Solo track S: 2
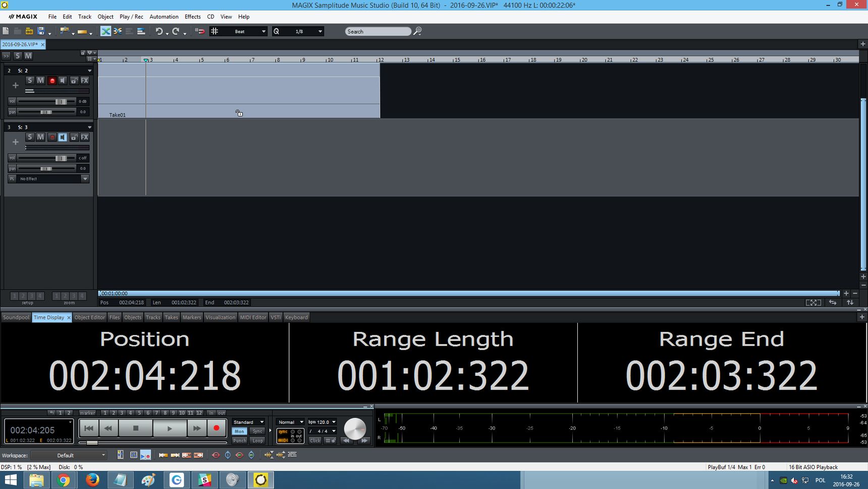This screenshot has width=868, height=489. (30, 80)
